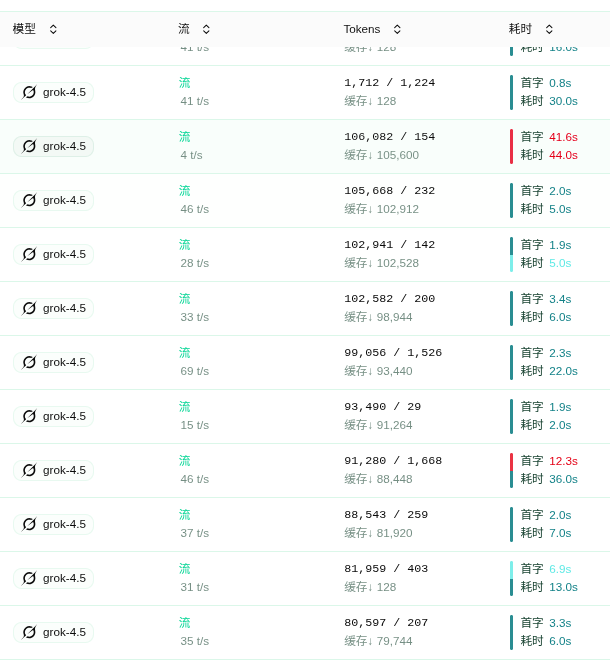The image size is (610, 663).
Task: Click grok-4.5 tag in the 1,712 / 1,224 row
Action: coord(53,92)
